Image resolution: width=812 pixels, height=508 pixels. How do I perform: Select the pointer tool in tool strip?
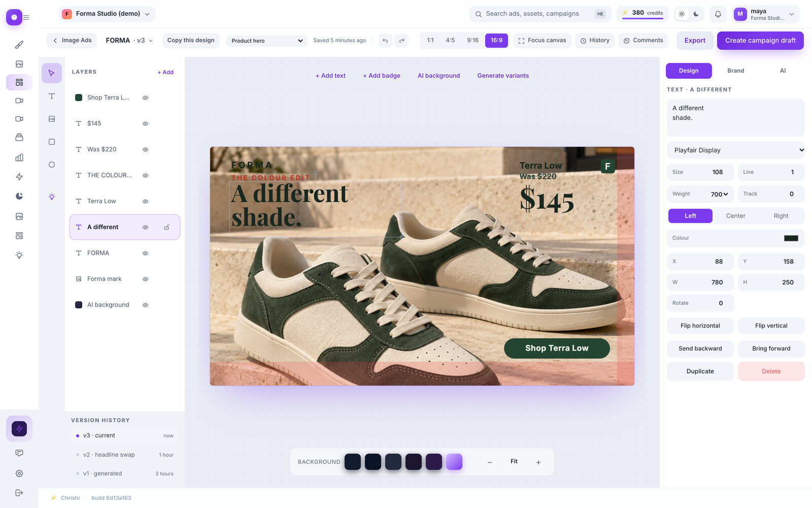[52, 73]
